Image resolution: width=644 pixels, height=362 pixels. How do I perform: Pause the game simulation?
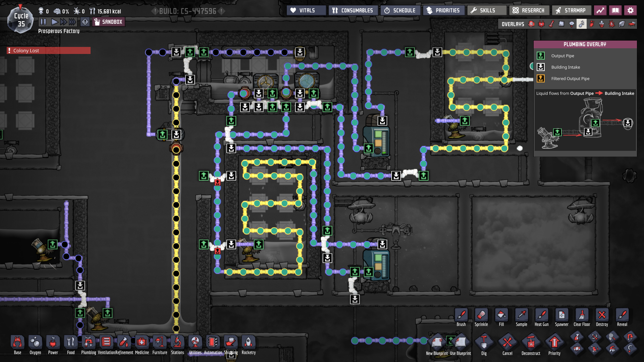pyautogui.click(x=43, y=22)
